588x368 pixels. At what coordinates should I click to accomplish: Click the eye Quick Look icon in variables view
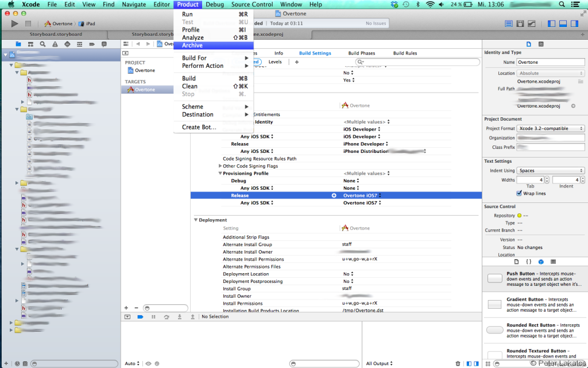coord(149,363)
